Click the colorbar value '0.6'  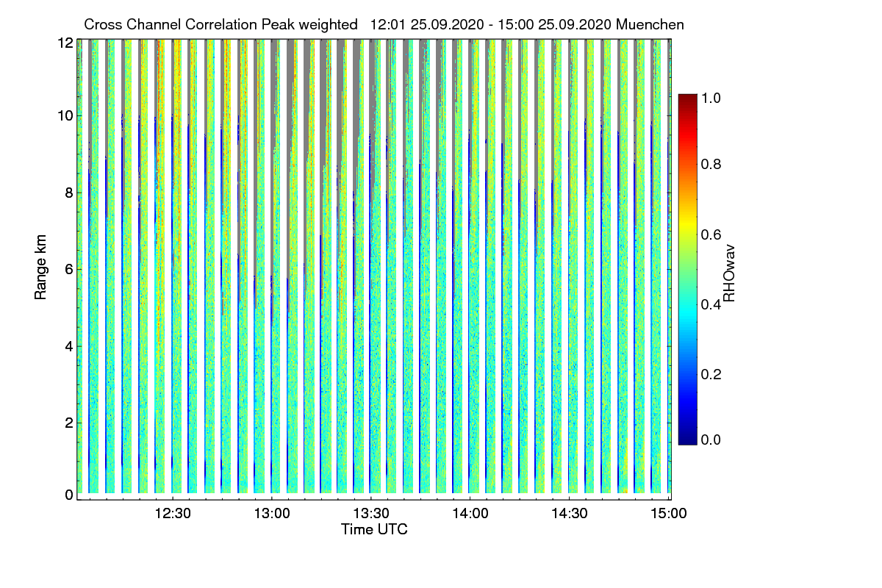pos(711,234)
